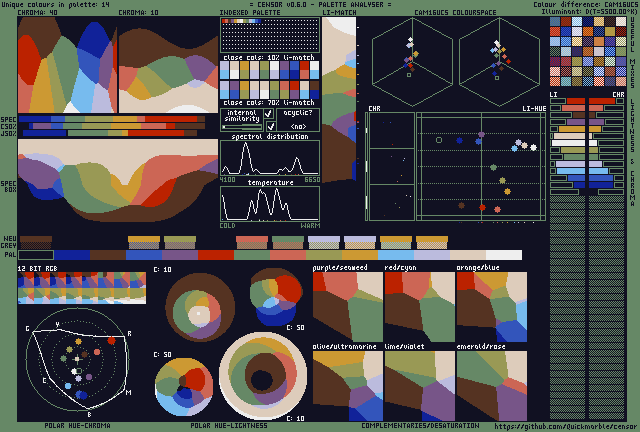Click the B vertex label on polar chart

[89, 414]
